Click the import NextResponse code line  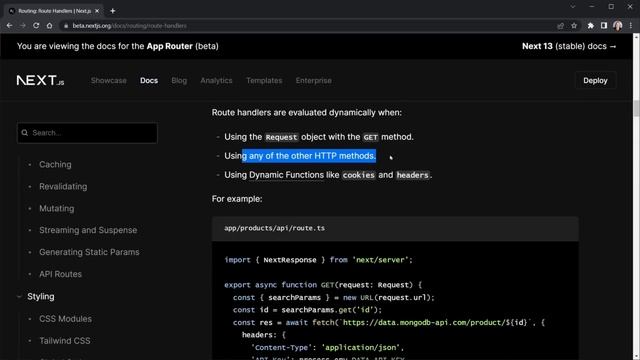tap(318, 260)
